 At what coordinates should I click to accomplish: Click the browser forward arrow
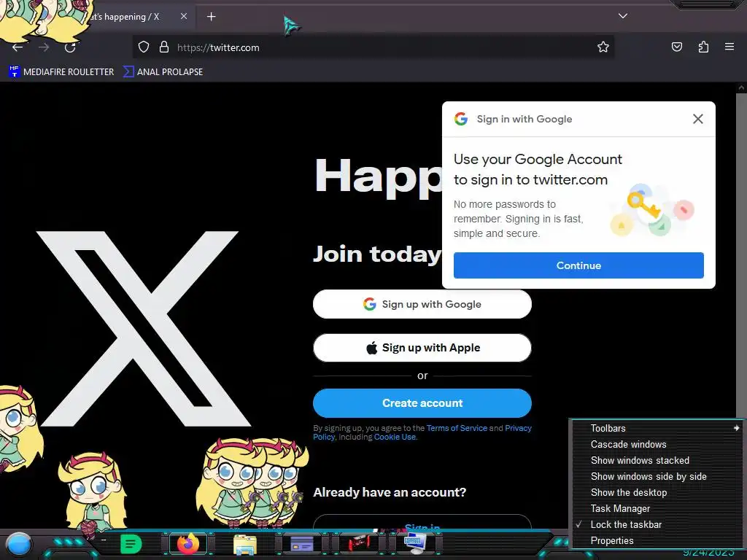(44, 47)
